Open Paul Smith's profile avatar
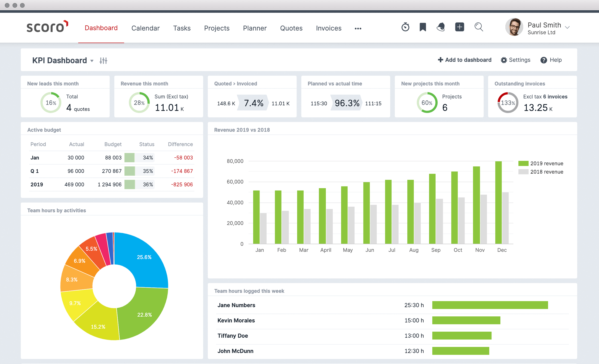599x364 pixels. (x=514, y=27)
